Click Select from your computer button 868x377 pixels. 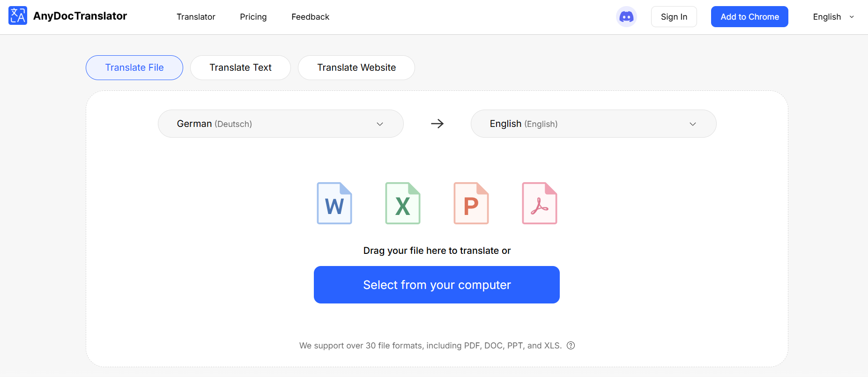[x=437, y=285]
